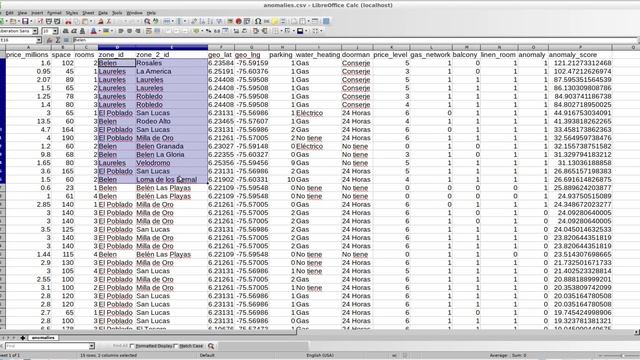Image resolution: width=640 pixels, height=360 pixels.
Task: Click the Wrap Text icon
Action: (149, 31)
